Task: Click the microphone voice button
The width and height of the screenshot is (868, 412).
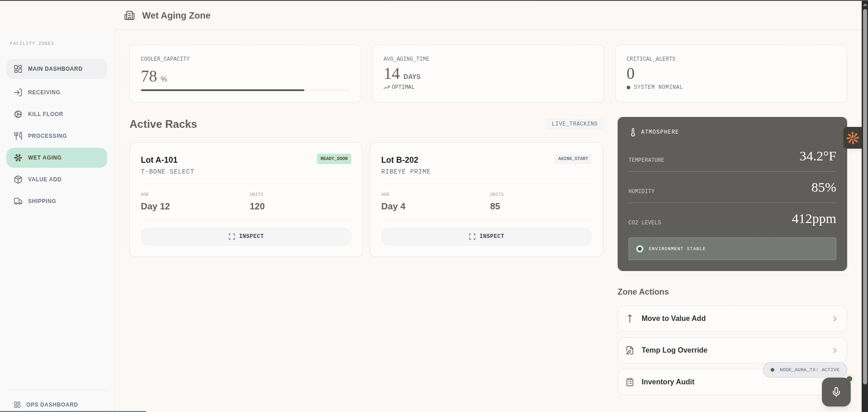Action: pyautogui.click(x=836, y=392)
